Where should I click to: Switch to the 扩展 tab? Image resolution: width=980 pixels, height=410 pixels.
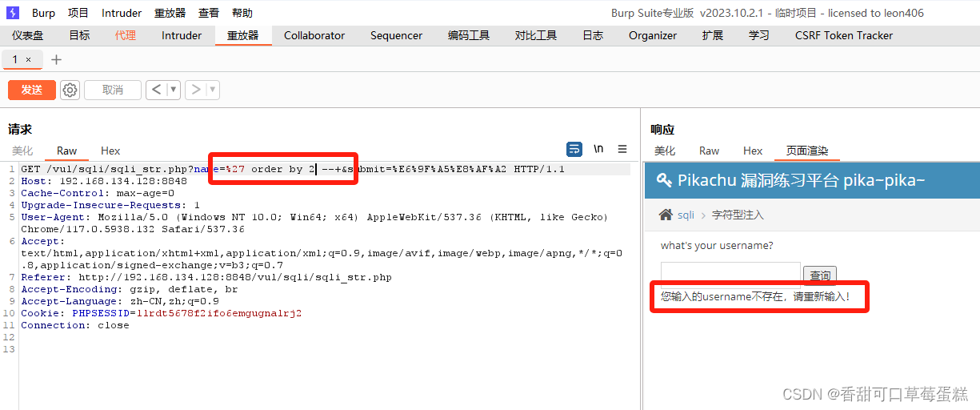click(x=713, y=35)
